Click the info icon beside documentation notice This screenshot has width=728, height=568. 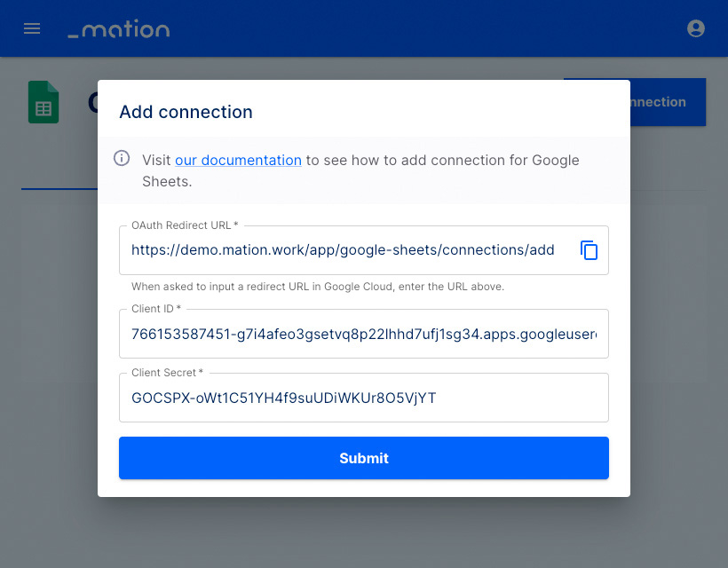pyautogui.click(x=122, y=158)
